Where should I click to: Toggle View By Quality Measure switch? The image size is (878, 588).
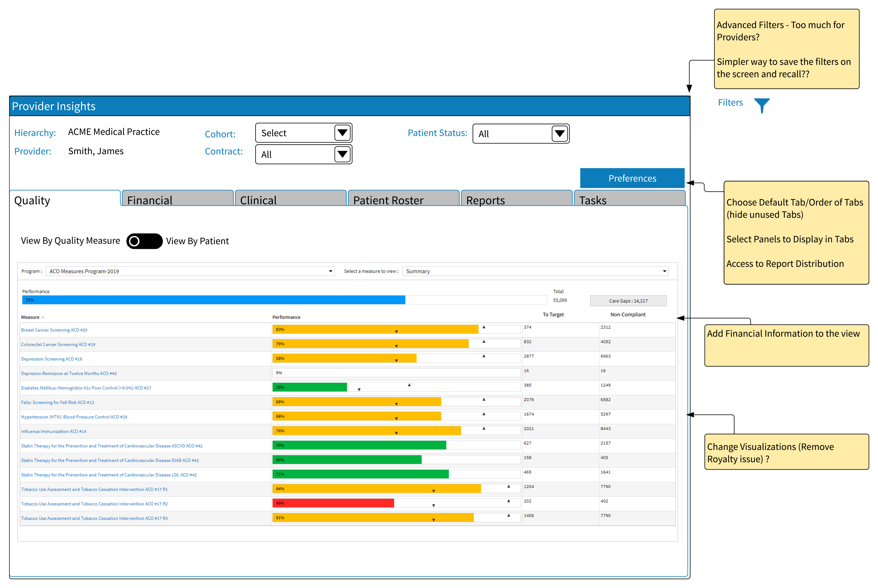(144, 241)
